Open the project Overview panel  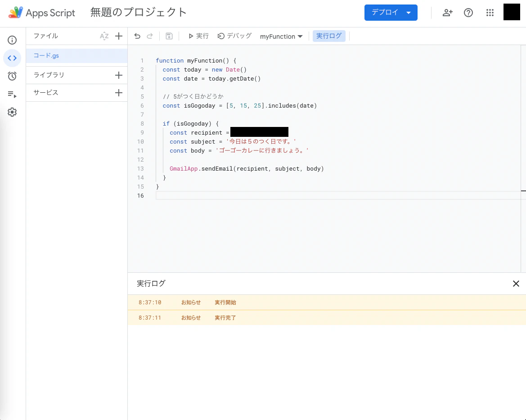(x=12, y=40)
